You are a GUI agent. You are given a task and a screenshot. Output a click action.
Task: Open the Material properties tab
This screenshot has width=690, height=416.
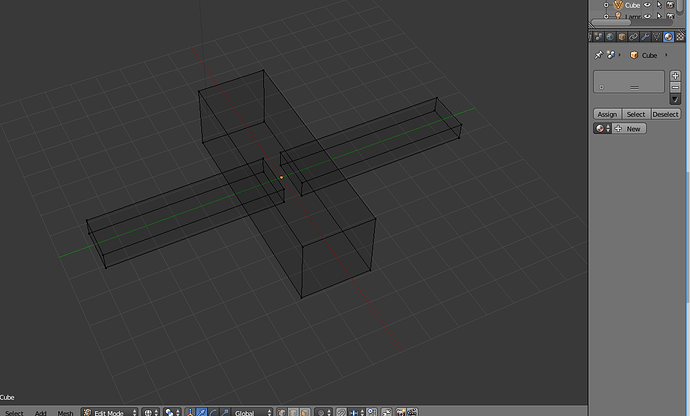click(x=668, y=37)
